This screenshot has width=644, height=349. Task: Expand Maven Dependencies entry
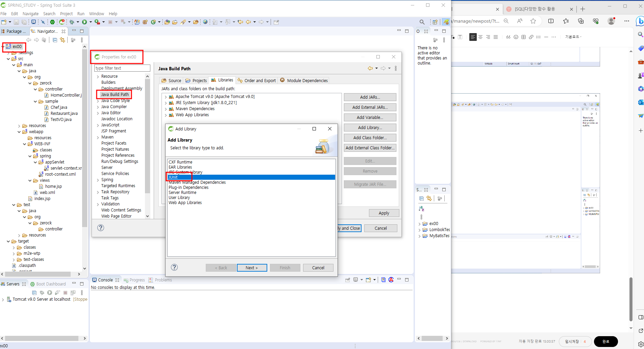pos(166,109)
